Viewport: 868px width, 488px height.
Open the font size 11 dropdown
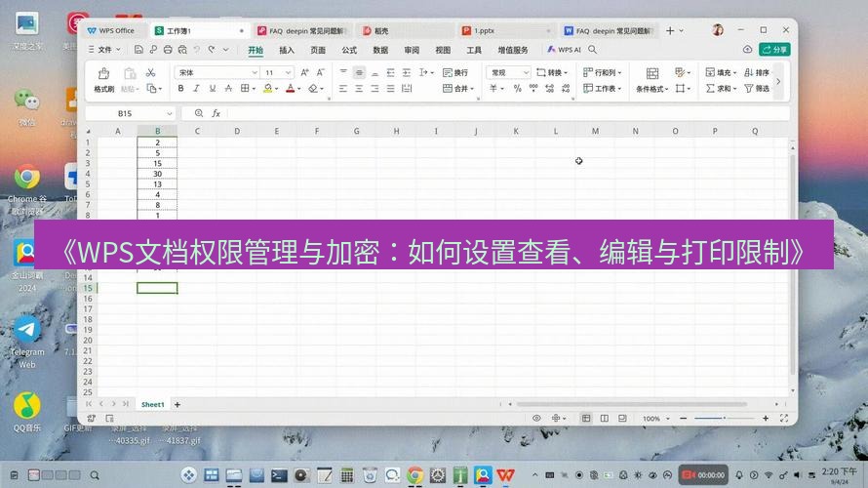click(x=288, y=72)
